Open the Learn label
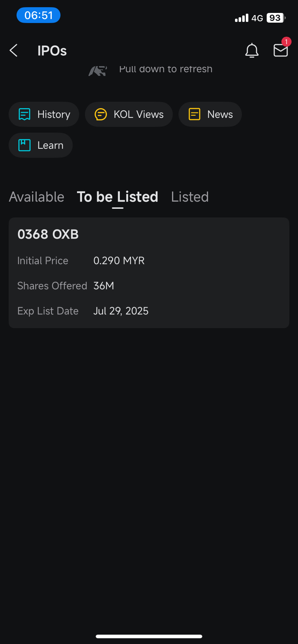 click(x=50, y=145)
